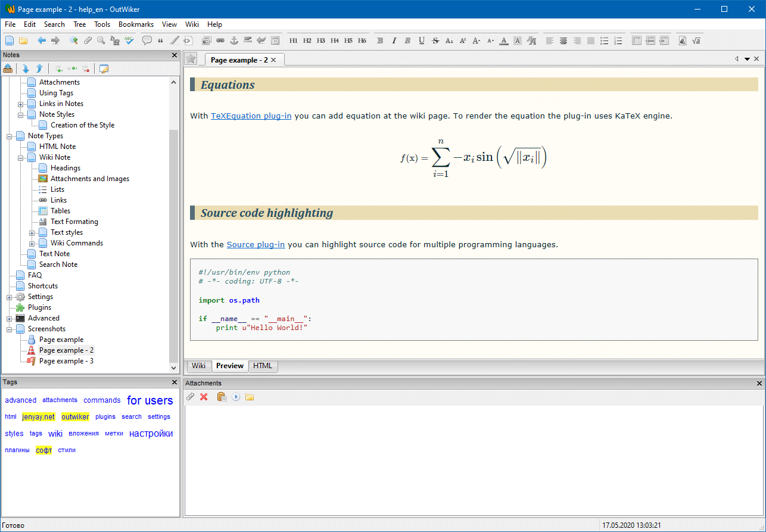This screenshot has width=766, height=532.
Task: Switch to the Wiki editor tab
Action: (199, 366)
